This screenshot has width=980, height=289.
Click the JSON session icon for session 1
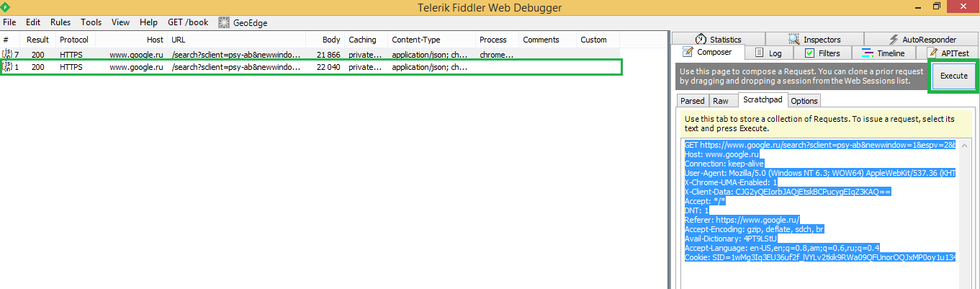click(7, 67)
